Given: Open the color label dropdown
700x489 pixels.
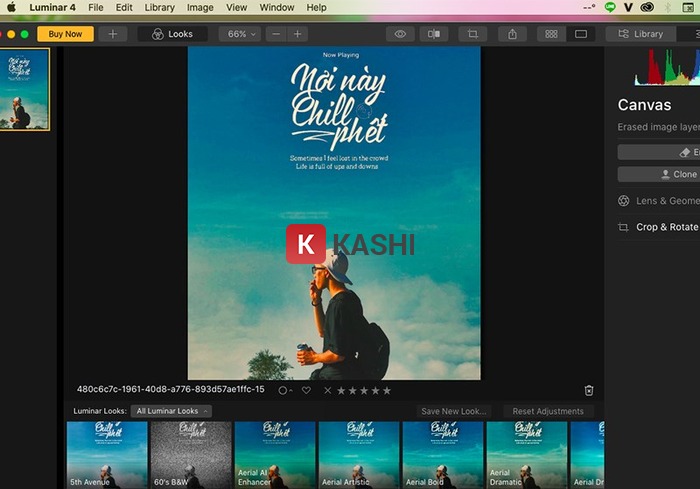Looking at the screenshot, I should coord(285,390).
